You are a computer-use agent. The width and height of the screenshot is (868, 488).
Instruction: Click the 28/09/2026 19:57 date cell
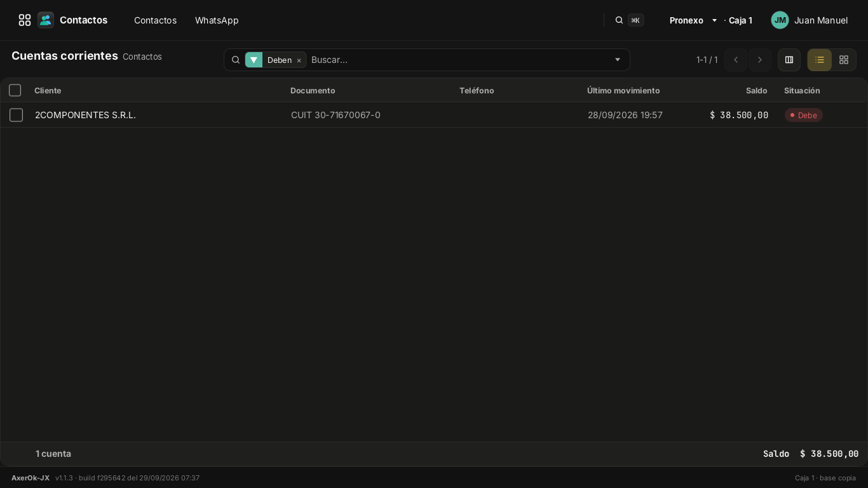[625, 115]
